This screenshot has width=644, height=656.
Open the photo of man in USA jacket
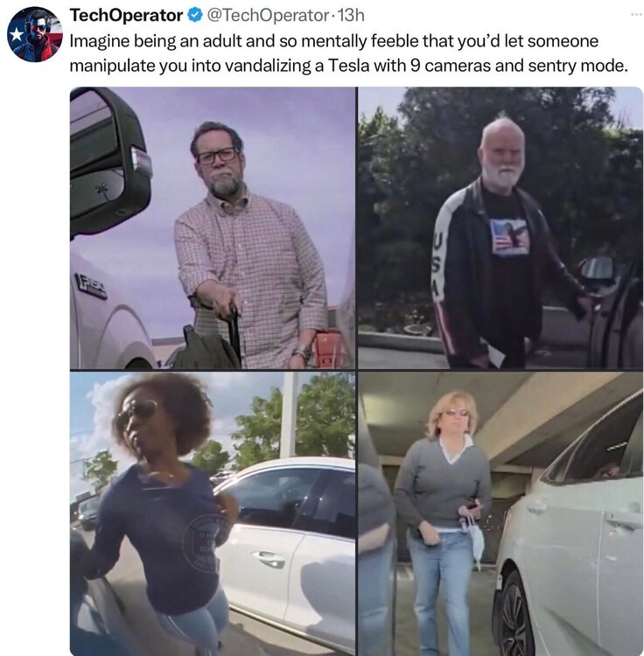point(500,228)
